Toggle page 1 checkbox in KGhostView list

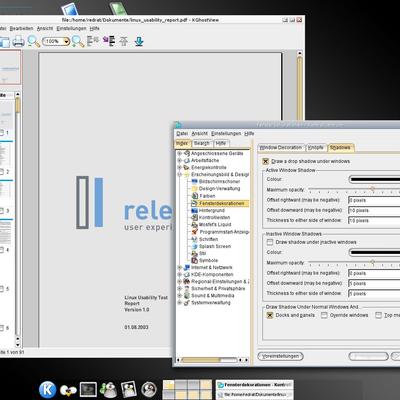point(2,133)
